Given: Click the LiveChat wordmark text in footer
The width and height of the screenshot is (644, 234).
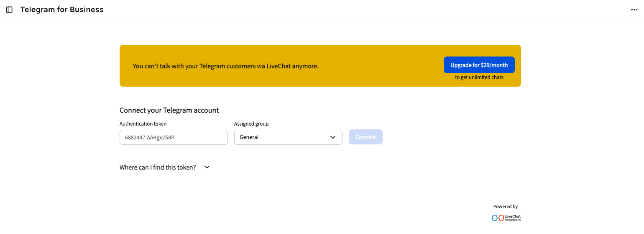Looking at the screenshot, I should [513, 216].
